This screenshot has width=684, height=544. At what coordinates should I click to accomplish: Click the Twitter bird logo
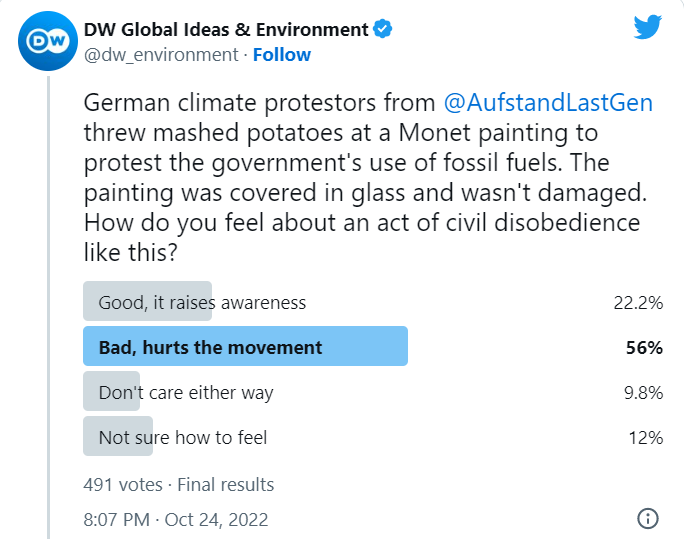coord(649,27)
